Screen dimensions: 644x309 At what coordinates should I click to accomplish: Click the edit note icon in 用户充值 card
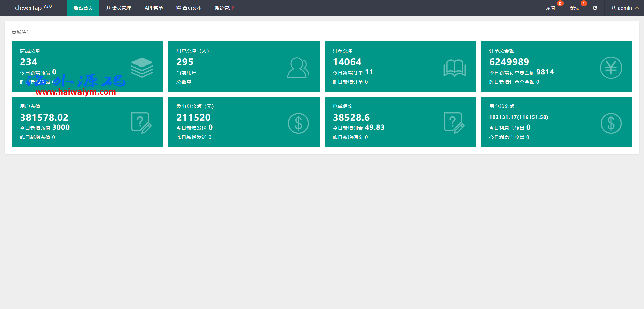[141, 123]
